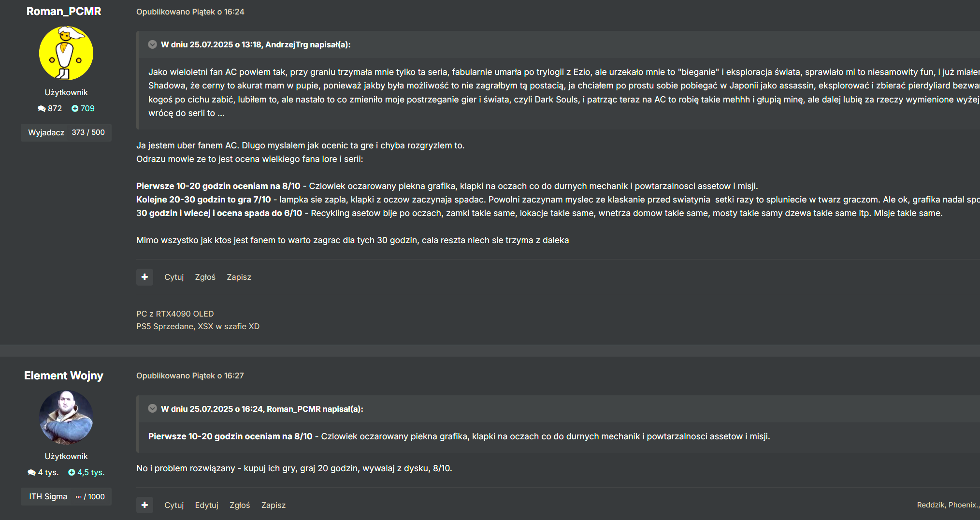The height and width of the screenshot is (520, 980).
Task: Click Roman_PCMR's 709 reputation icon
Action: (75, 109)
